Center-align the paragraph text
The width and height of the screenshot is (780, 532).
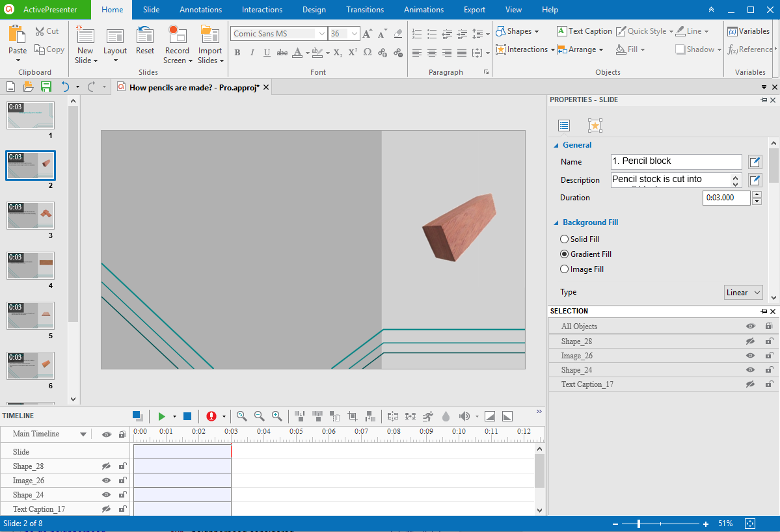click(432, 53)
